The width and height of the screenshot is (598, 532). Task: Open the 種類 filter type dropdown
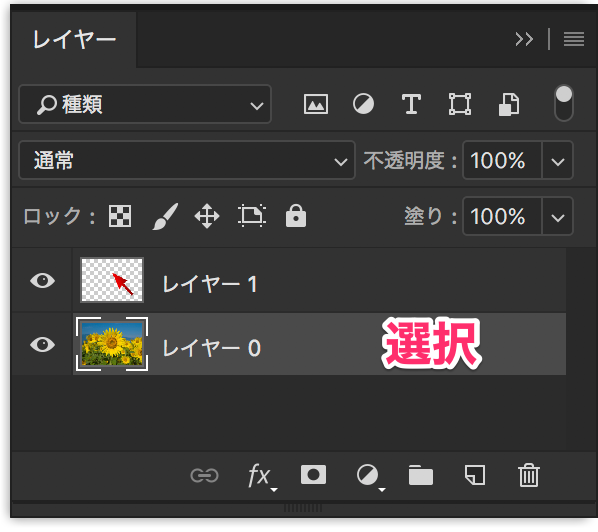tap(145, 104)
